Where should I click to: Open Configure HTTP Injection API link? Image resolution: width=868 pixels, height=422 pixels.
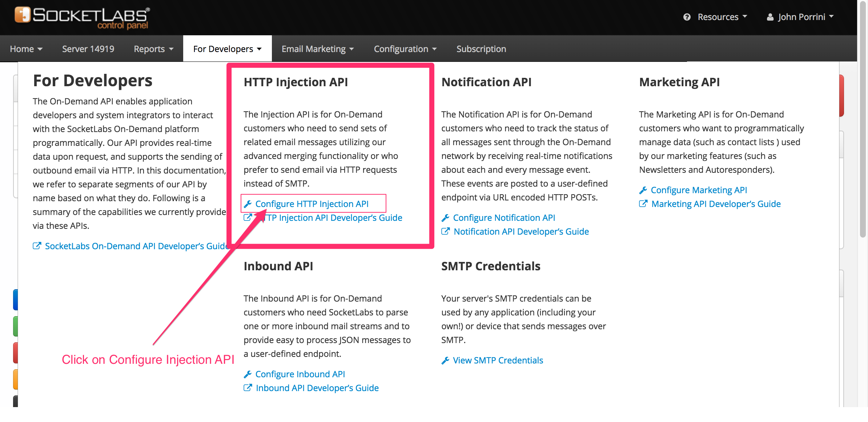tap(312, 204)
